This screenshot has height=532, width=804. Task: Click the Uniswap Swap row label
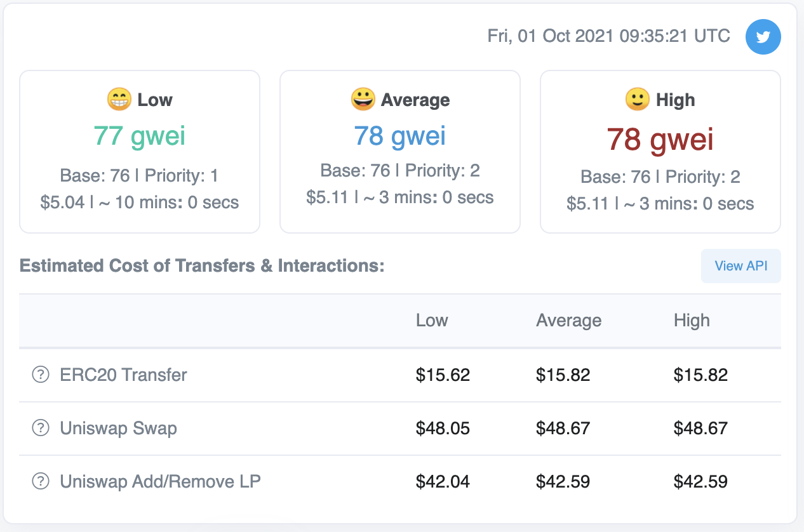(118, 429)
